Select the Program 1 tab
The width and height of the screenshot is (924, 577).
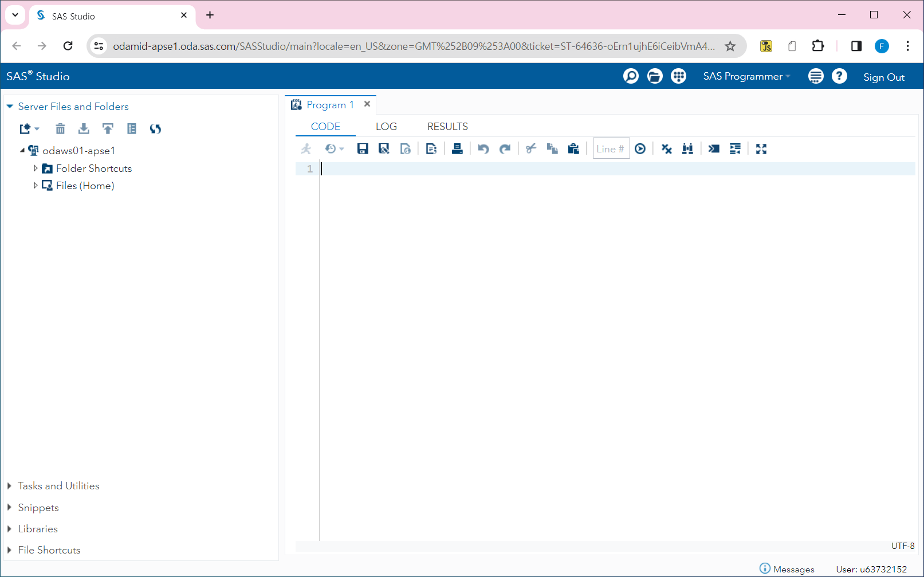(330, 105)
